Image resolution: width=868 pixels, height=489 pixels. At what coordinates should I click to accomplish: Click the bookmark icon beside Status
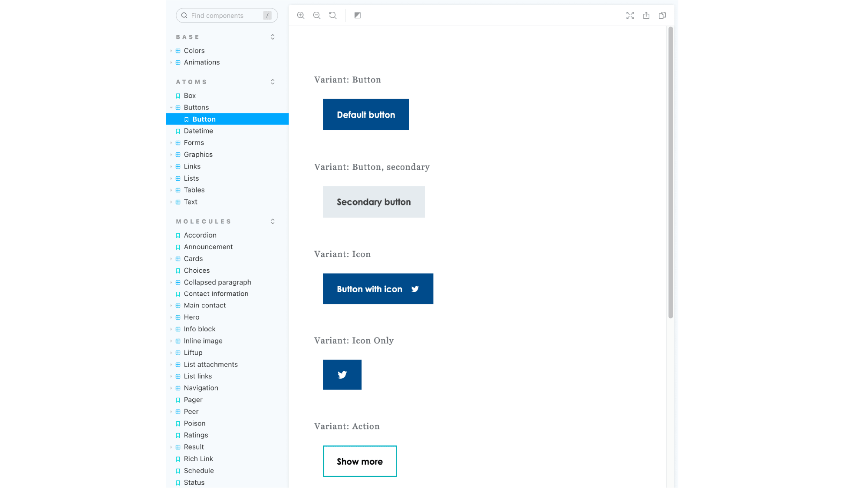click(178, 483)
